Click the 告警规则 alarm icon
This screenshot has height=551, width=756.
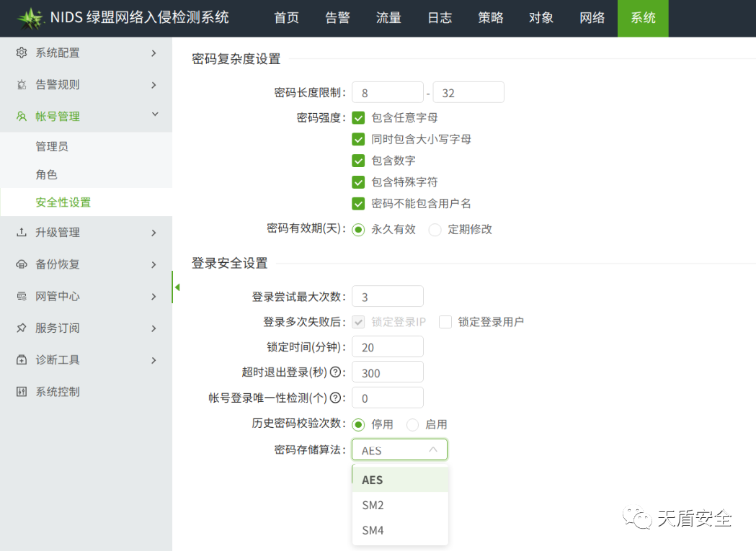tap(22, 85)
